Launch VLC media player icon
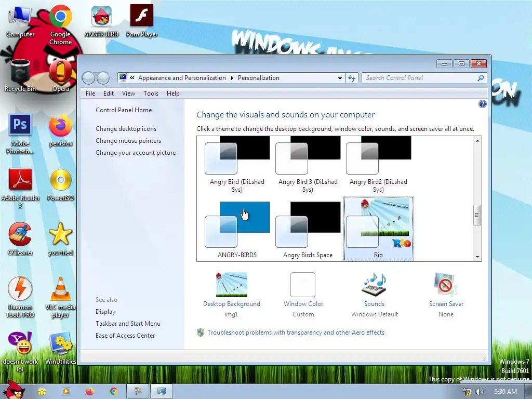532x399 pixels. [x=60, y=298]
